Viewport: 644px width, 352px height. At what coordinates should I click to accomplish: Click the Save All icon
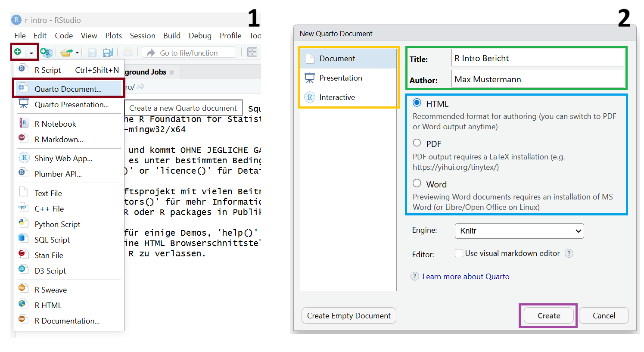(108, 53)
